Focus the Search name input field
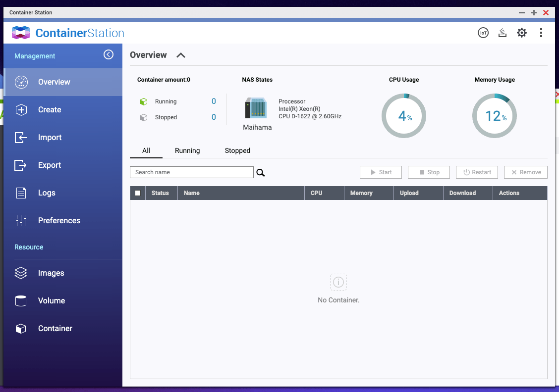559x392 pixels. coord(192,172)
